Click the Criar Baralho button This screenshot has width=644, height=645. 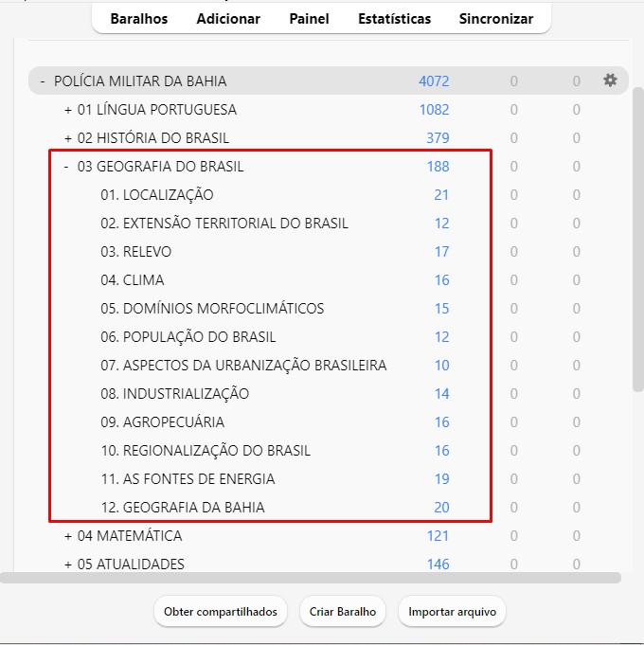click(x=343, y=612)
